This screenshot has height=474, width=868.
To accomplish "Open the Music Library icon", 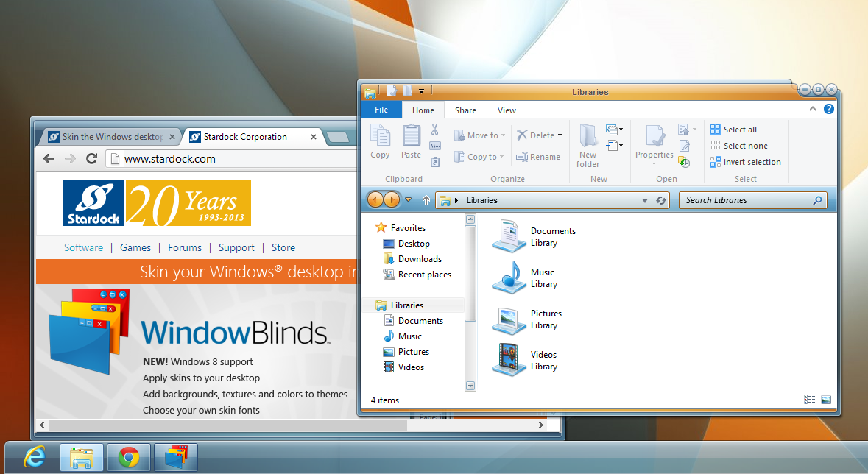I will point(509,277).
